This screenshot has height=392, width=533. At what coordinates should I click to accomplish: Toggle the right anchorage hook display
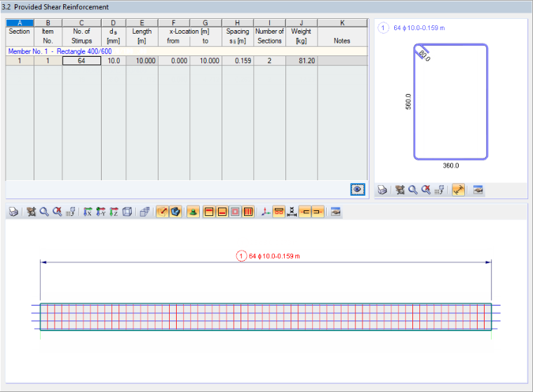[x=318, y=212]
